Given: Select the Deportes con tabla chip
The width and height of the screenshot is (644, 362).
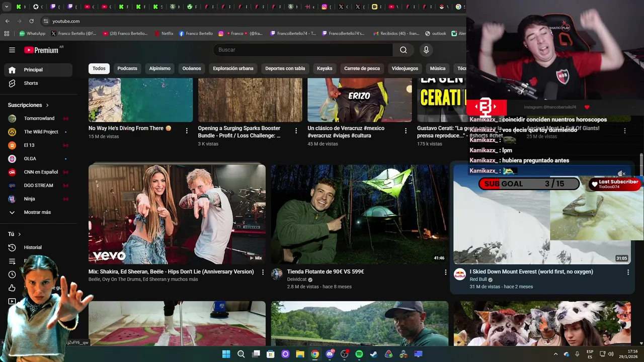Looking at the screenshot, I should point(285,68).
